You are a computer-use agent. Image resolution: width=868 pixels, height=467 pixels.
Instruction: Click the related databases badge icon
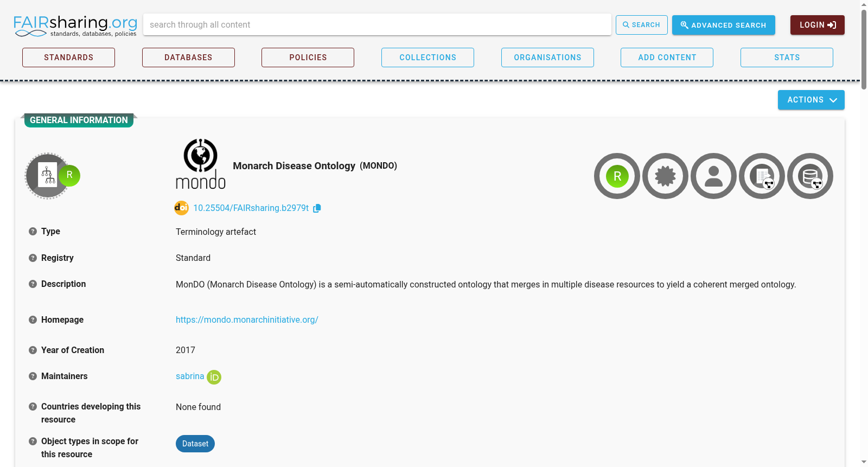[810, 176]
